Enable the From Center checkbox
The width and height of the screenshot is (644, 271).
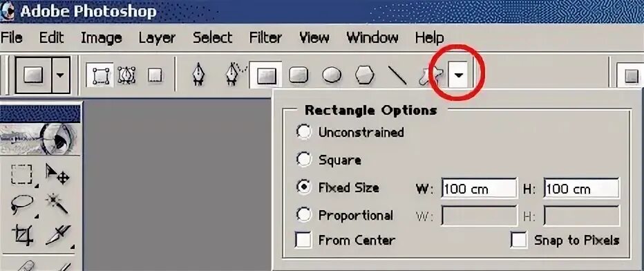point(303,240)
